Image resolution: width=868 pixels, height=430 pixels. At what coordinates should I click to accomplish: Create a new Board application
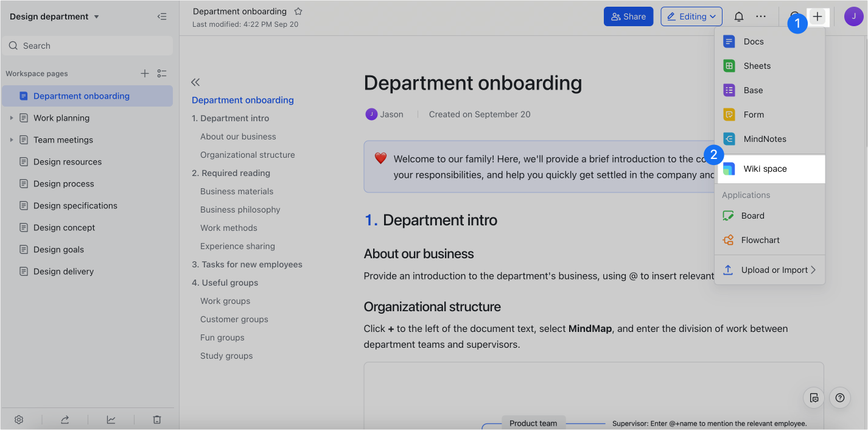(x=753, y=215)
